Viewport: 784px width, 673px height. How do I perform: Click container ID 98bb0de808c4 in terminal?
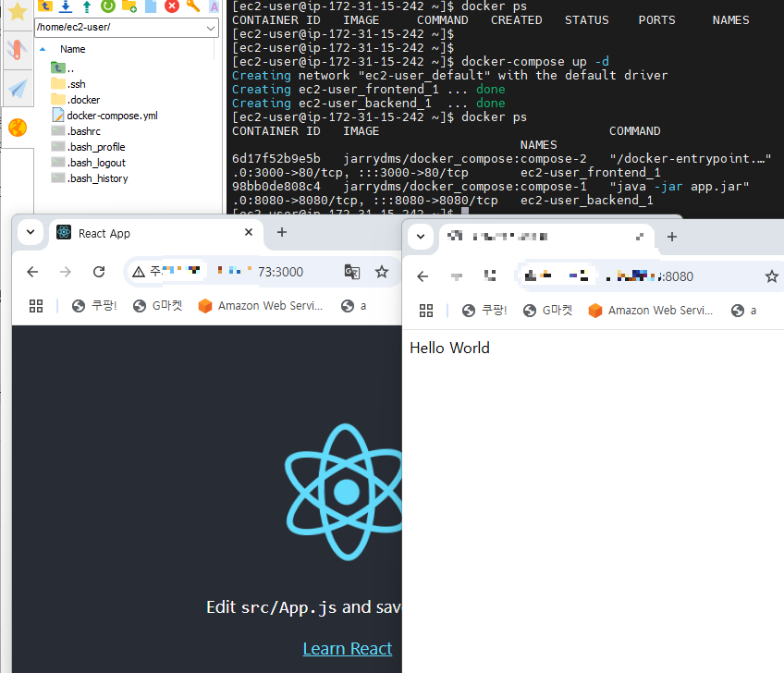pyautogui.click(x=276, y=187)
